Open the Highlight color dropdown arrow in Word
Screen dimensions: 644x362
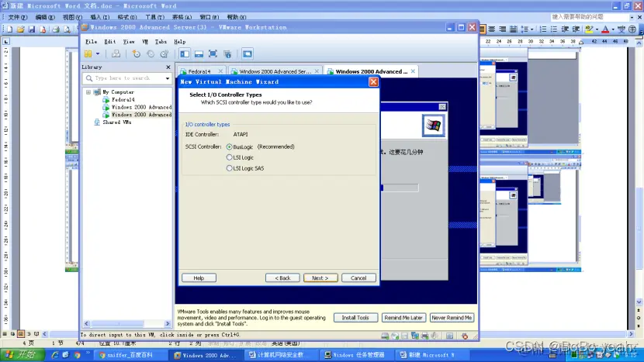tap(597, 29)
